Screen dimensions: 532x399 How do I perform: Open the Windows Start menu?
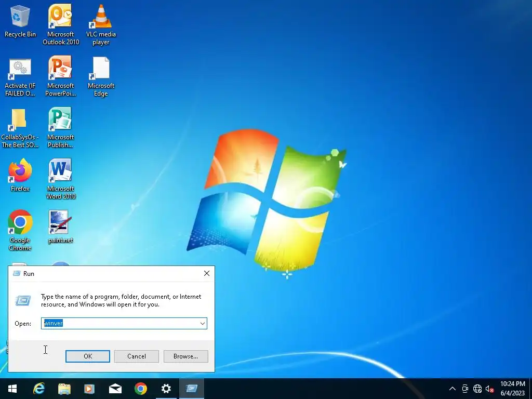point(12,389)
